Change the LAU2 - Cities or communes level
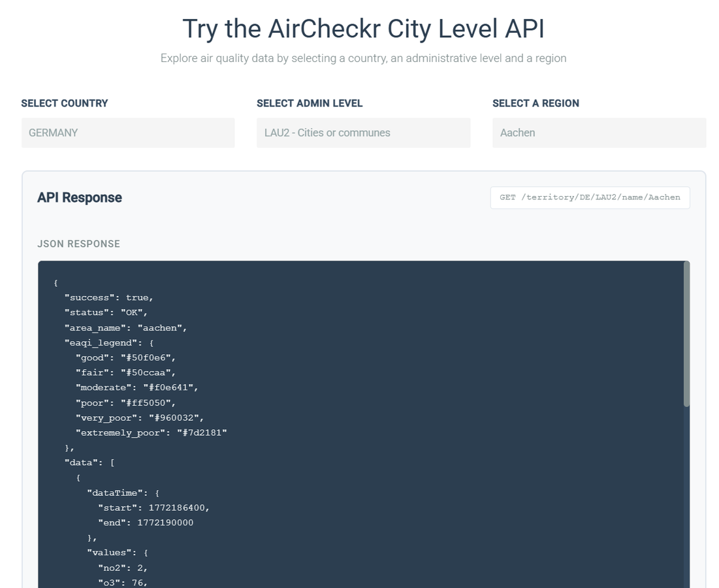 pos(364,133)
